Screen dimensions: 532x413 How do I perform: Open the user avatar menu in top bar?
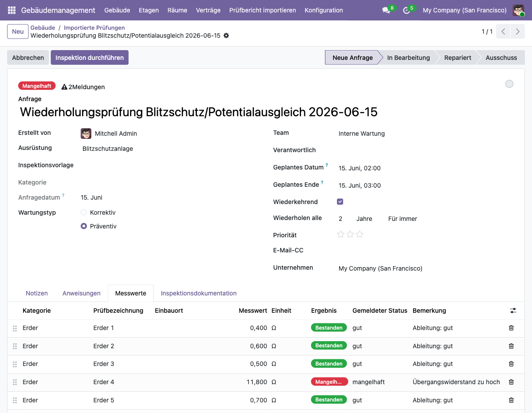click(x=518, y=10)
